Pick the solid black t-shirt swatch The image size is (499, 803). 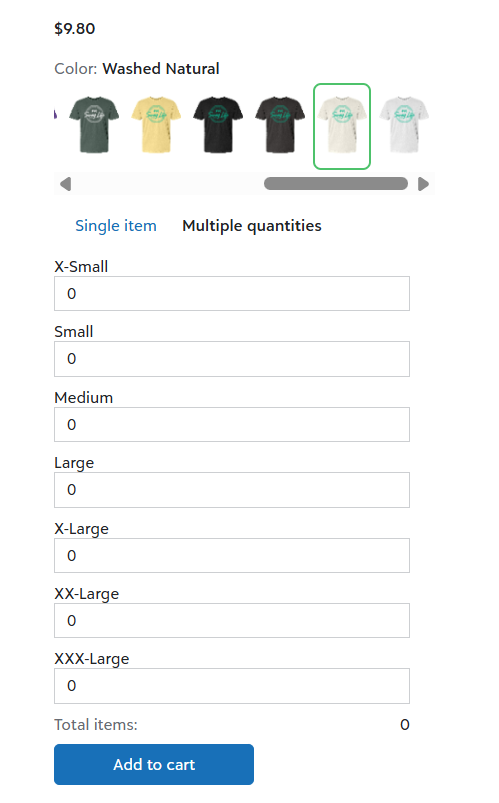tap(218, 125)
